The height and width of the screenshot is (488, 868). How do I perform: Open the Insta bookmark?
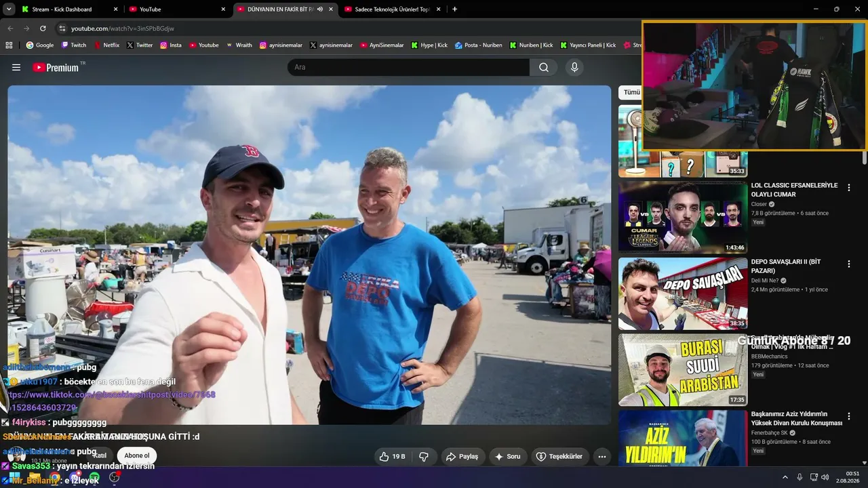pyautogui.click(x=171, y=45)
